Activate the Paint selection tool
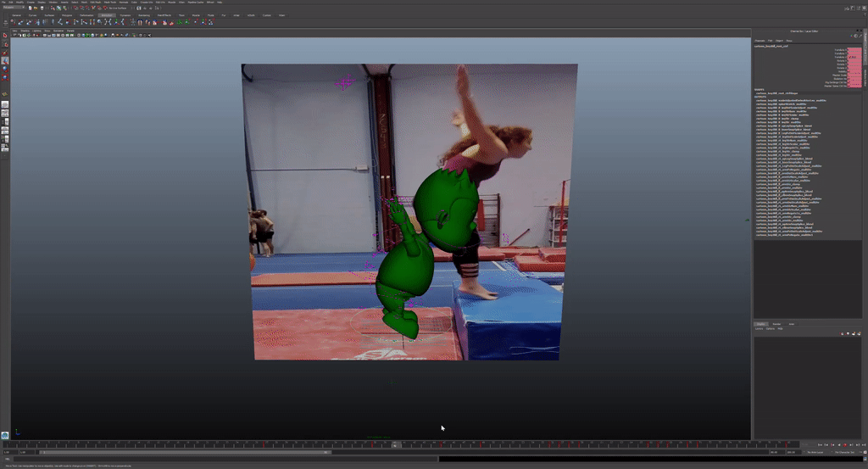 tap(5, 53)
